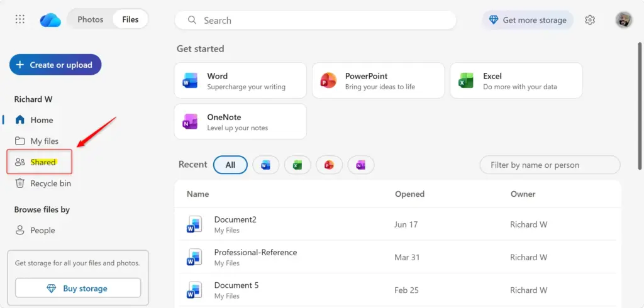Select the All recent filter
The height and width of the screenshot is (308, 644).
[x=230, y=165]
